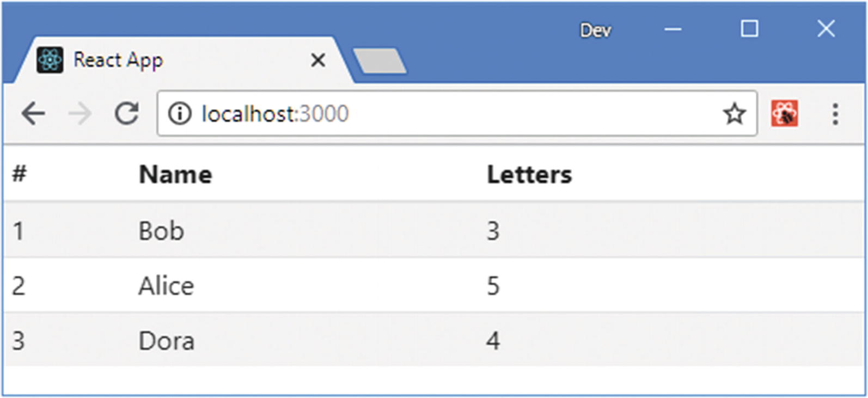The height and width of the screenshot is (398, 868).
Task: Open the red extension icon
Action: click(x=784, y=114)
